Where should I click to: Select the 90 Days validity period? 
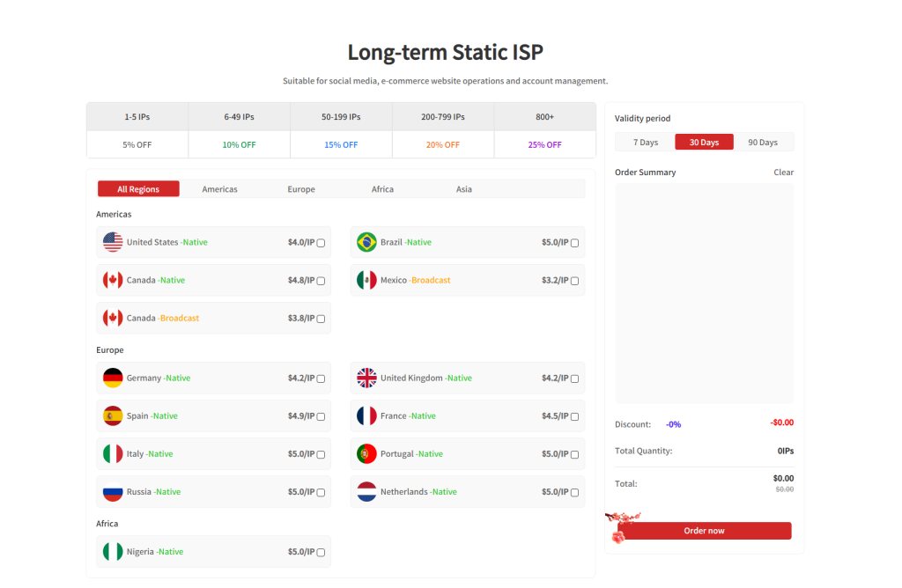(x=763, y=143)
